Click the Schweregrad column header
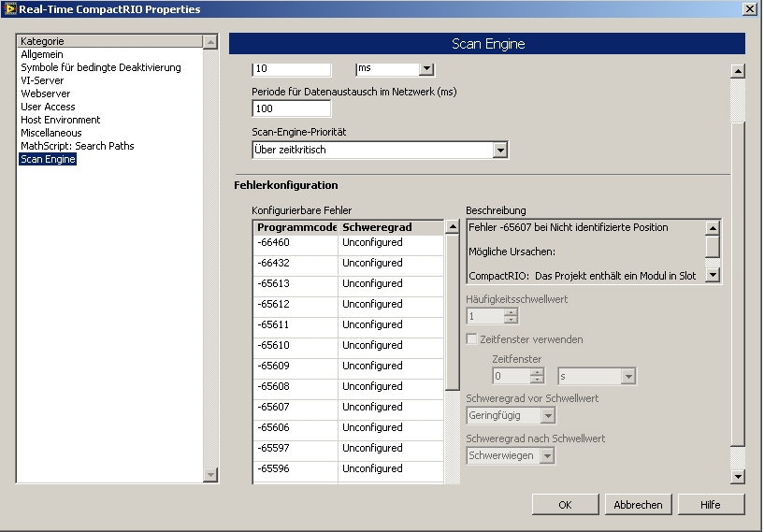 391,227
